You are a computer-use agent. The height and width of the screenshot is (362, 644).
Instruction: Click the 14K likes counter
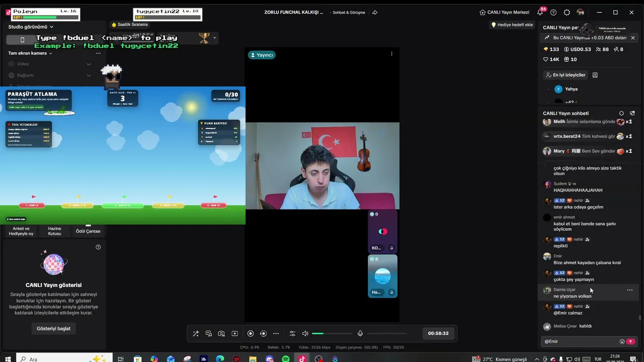551,59
